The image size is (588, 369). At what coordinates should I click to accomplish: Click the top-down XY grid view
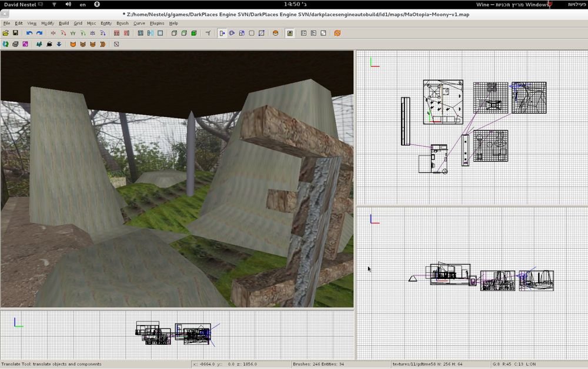point(472,128)
